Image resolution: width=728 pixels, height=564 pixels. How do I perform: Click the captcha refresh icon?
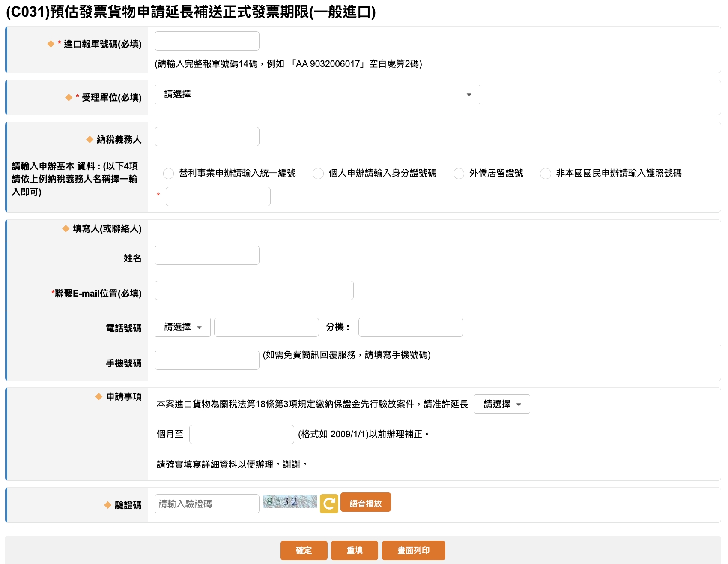pyautogui.click(x=329, y=503)
